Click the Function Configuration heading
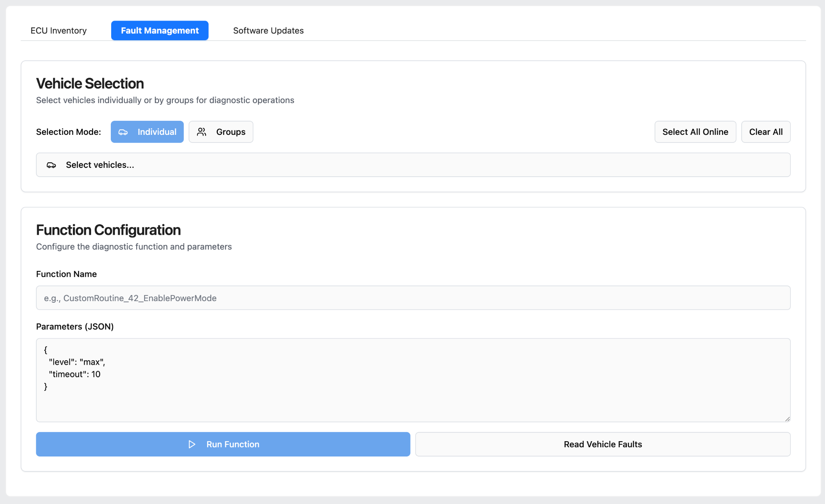 coord(108,230)
